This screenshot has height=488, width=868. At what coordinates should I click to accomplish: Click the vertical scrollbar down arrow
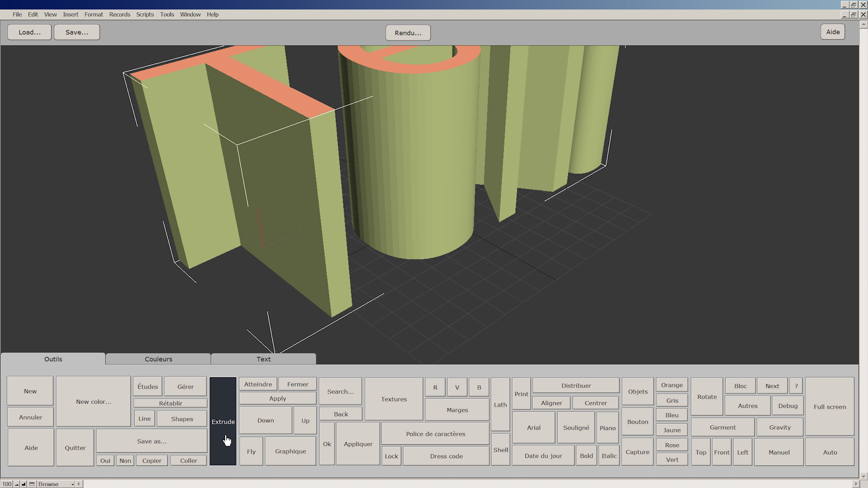click(x=863, y=476)
